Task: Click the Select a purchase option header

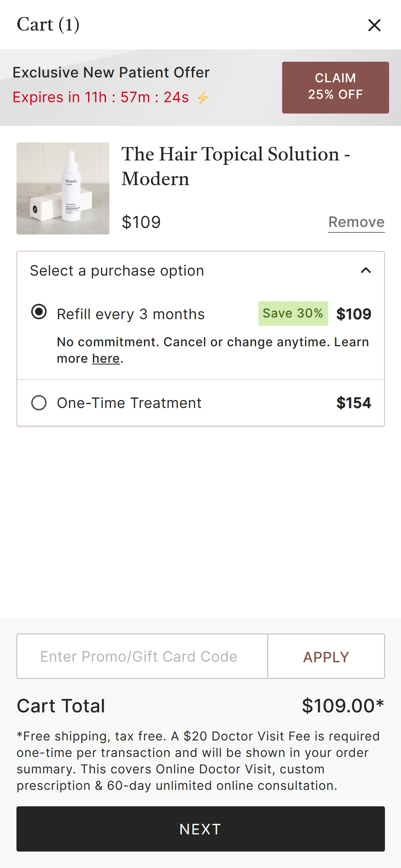Action: tap(117, 271)
